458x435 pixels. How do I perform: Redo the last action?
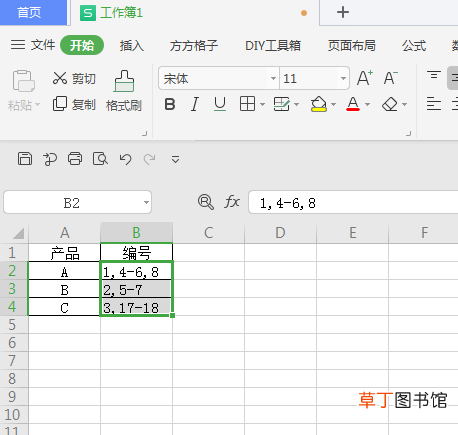[149, 159]
